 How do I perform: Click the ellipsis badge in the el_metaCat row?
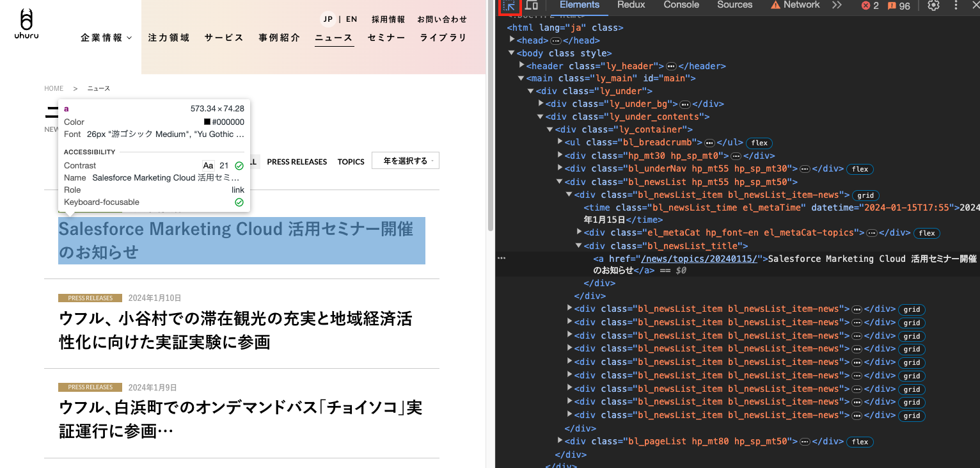point(872,233)
